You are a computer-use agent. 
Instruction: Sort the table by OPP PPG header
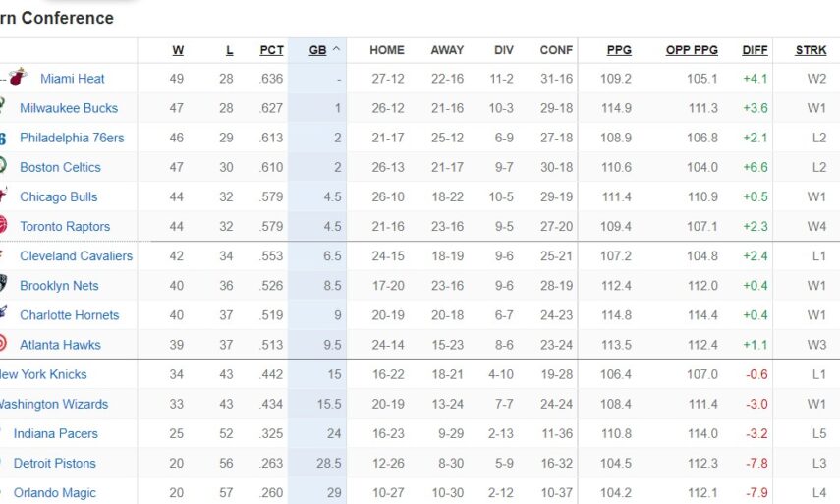(692, 50)
